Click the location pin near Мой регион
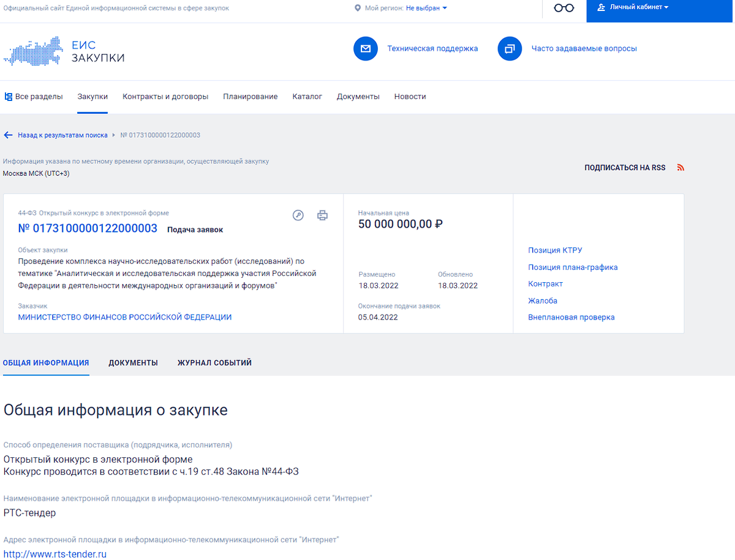Viewport: 735px width, 560px height. 358,9
